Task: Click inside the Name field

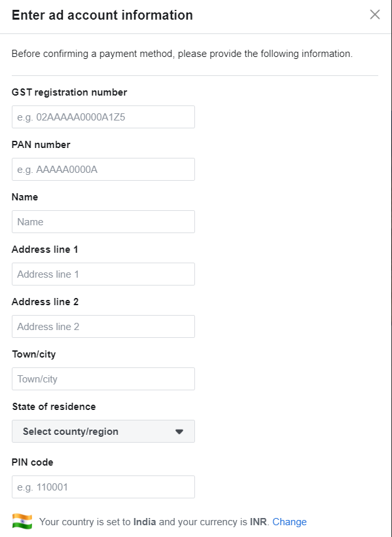Action: pos(103,221)
